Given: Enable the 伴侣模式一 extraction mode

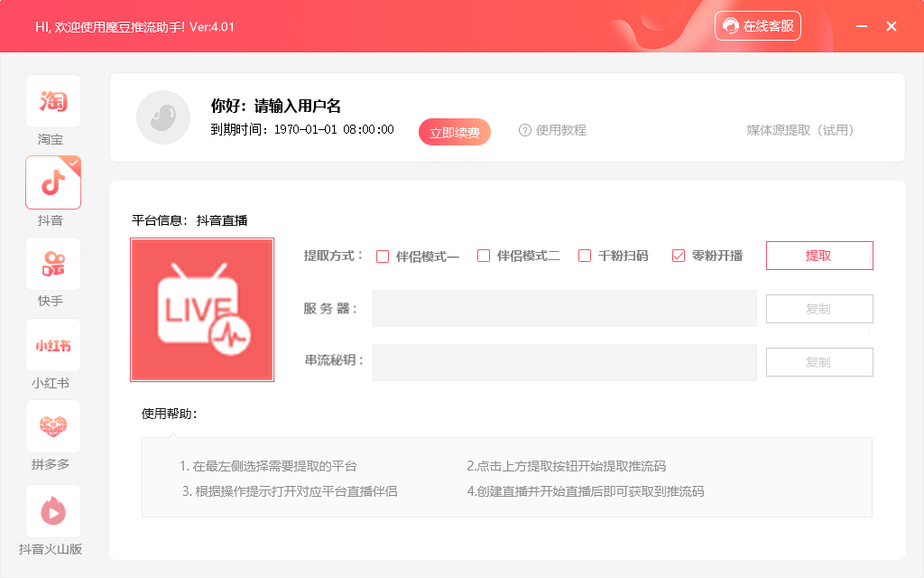Looking at the screenshot, I should coord(383,256).
